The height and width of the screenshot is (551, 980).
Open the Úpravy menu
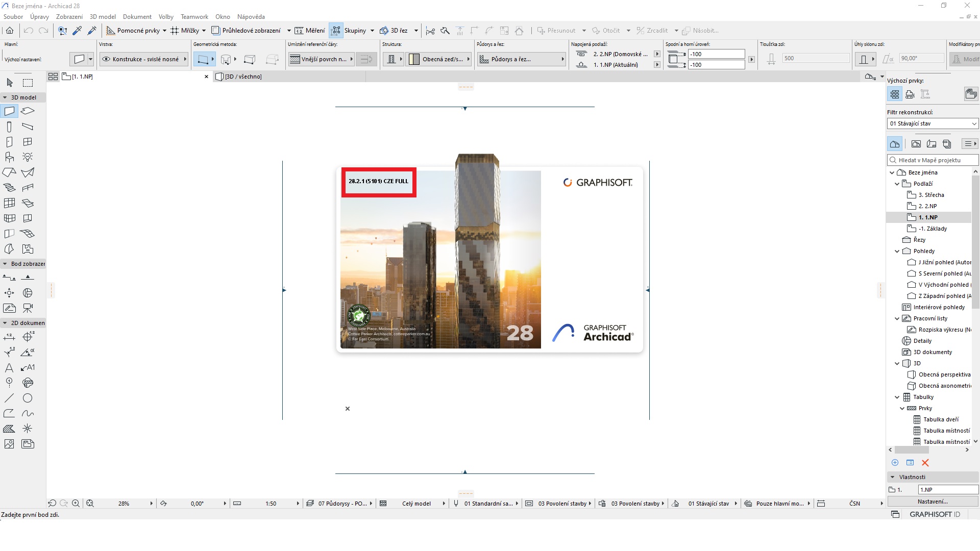pyautogui.click(x=39, y=17)
